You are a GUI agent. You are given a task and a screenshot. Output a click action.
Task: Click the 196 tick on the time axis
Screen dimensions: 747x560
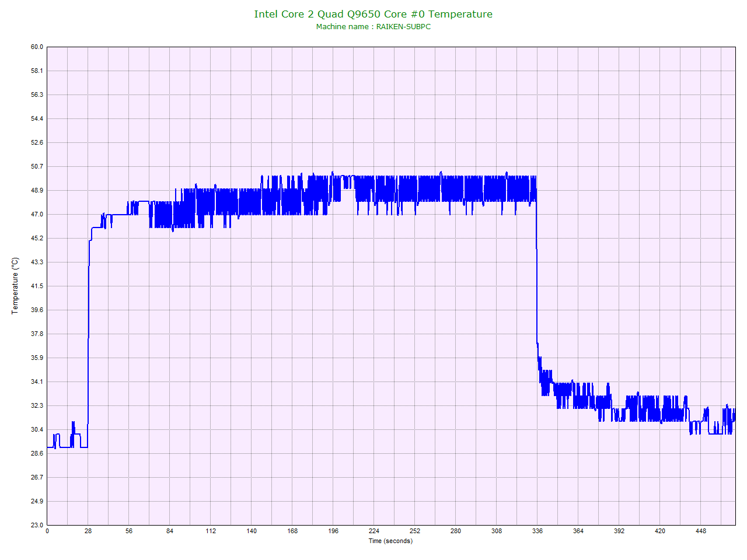333,531
